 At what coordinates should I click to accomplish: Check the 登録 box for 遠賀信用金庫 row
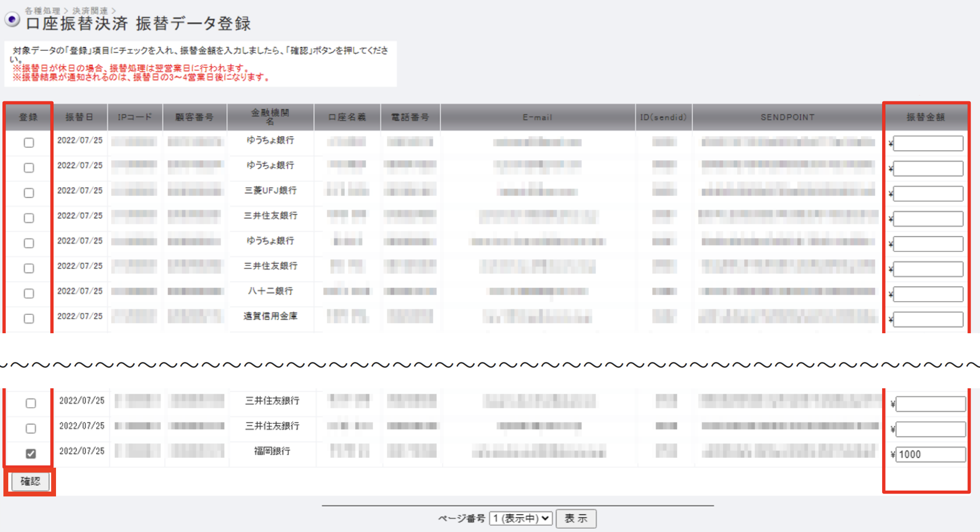pos(29,319)
